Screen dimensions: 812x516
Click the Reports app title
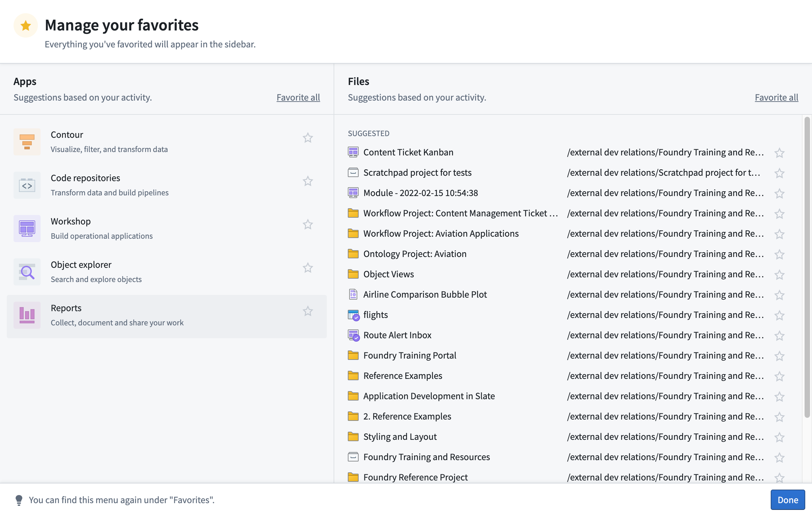tap(66, 308)
